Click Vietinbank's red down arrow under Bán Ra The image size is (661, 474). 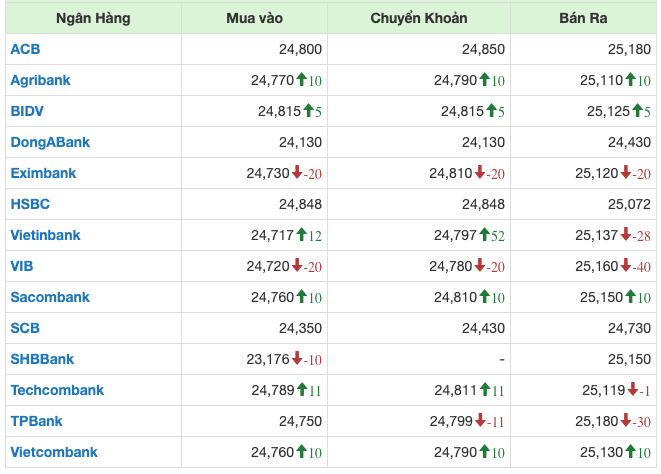coord(626,235)
